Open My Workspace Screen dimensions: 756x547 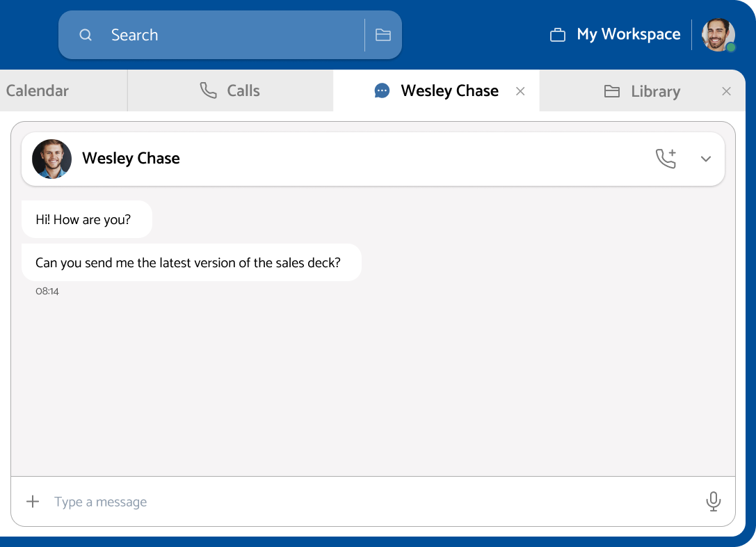pyautogui.click(x=628, y=35)
